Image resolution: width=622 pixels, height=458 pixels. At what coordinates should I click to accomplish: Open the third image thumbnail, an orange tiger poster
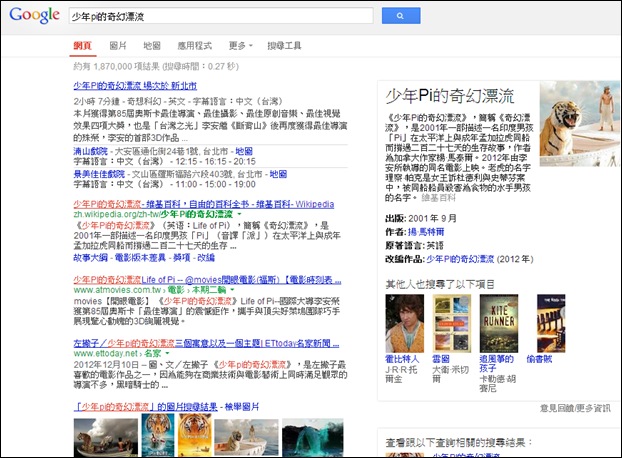tap(195, 436)
